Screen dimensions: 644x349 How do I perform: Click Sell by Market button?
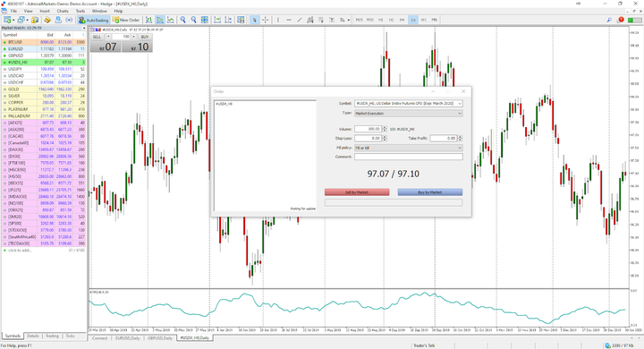click(357, 192)
